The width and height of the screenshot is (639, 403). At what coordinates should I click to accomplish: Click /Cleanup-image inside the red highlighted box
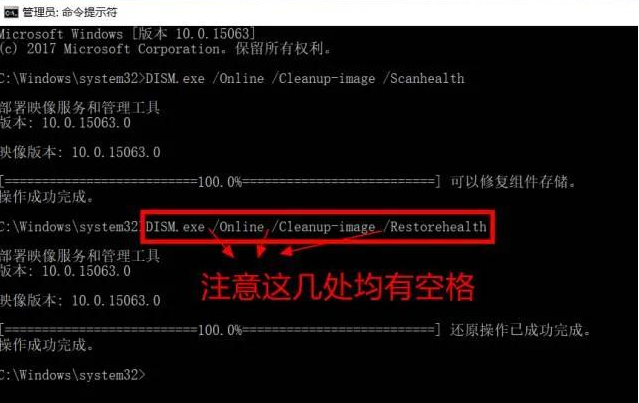[x=323, y=227]
